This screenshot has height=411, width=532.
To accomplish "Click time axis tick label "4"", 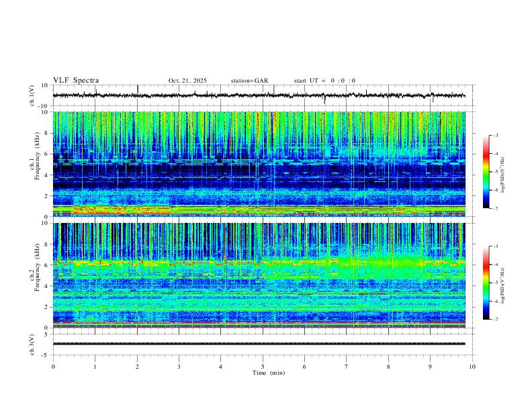I will point(220,367).
